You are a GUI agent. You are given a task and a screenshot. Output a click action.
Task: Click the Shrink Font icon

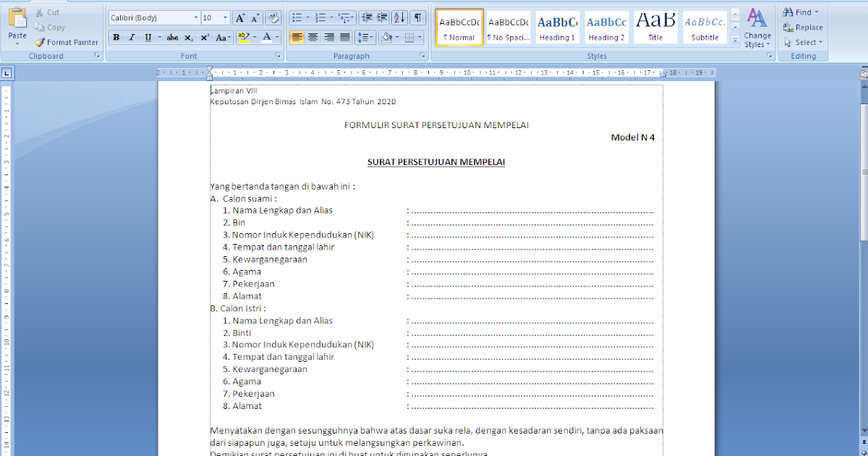point(255,17)
